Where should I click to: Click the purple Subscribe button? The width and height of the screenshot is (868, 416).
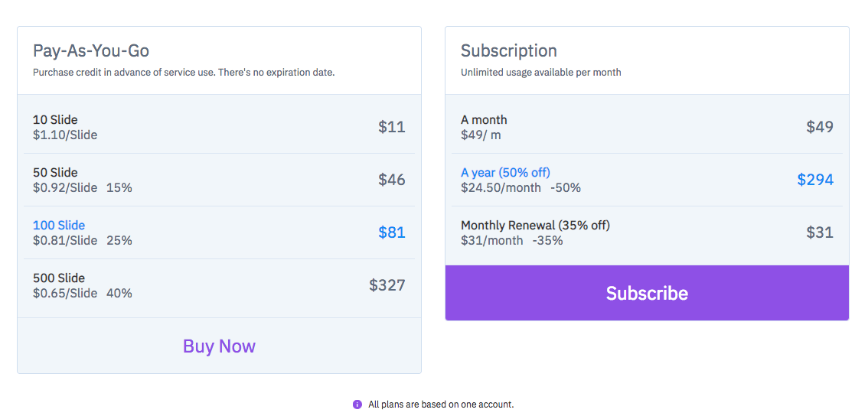(647, 293)
